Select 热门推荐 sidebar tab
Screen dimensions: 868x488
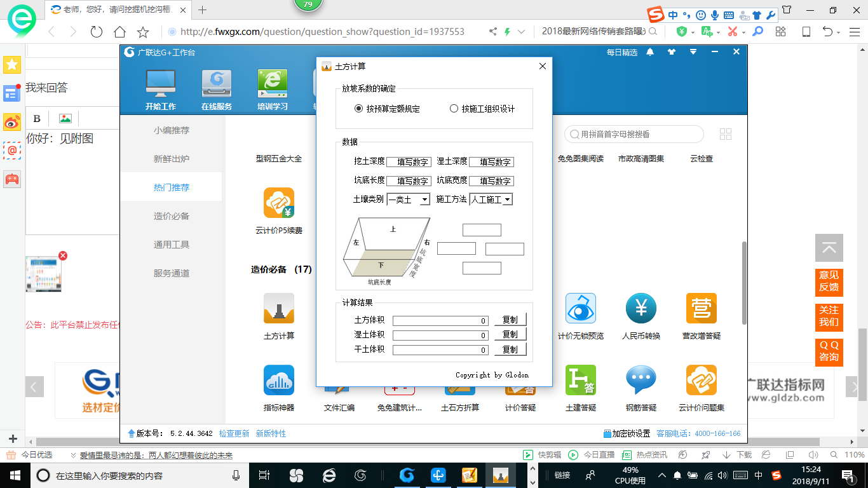click(172, 187)
